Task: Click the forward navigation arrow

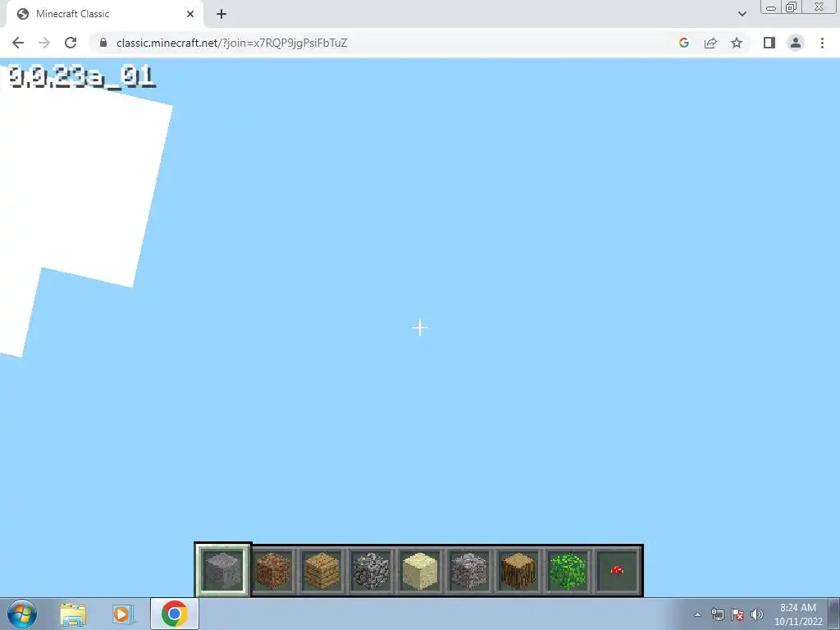Action: pyautogui.click(x=44, y=43)
